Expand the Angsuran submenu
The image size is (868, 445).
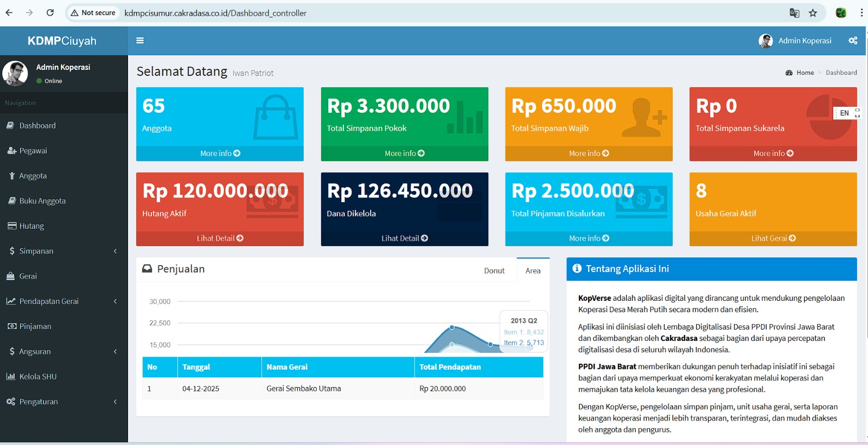click(x=63, y=351)
